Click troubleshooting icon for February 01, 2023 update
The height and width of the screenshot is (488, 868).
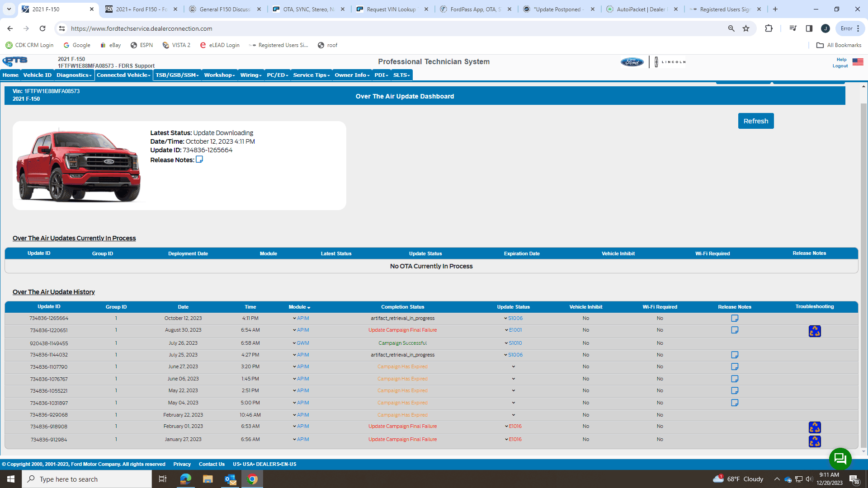point(815,427)
